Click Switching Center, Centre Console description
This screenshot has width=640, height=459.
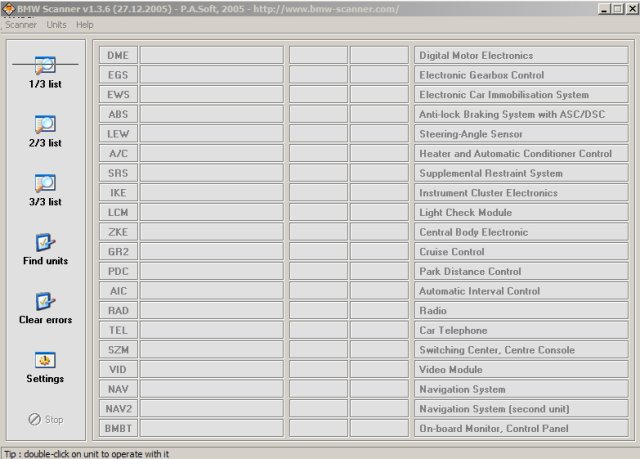(521, 349)
